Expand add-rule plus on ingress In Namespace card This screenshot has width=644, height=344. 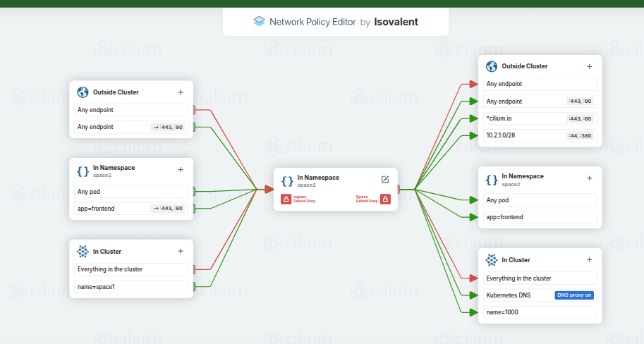[181, 170]
